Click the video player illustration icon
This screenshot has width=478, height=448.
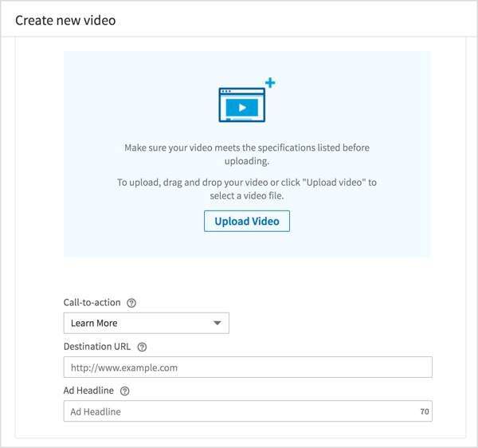click(x=242, y=104)
